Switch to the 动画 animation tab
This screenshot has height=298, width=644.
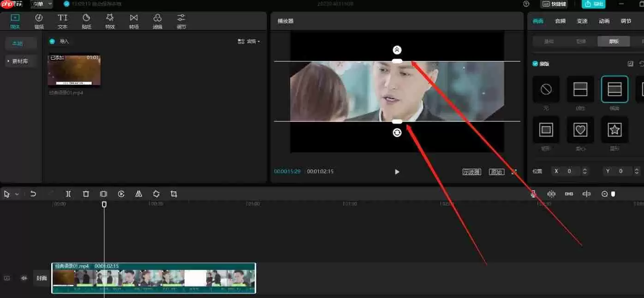604,21
